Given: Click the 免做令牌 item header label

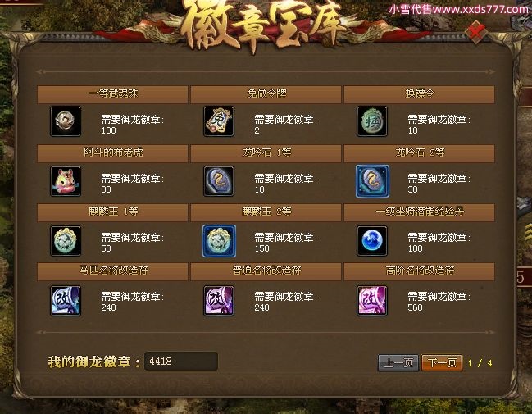Looking at the screenshot, I should coord(266,93).
